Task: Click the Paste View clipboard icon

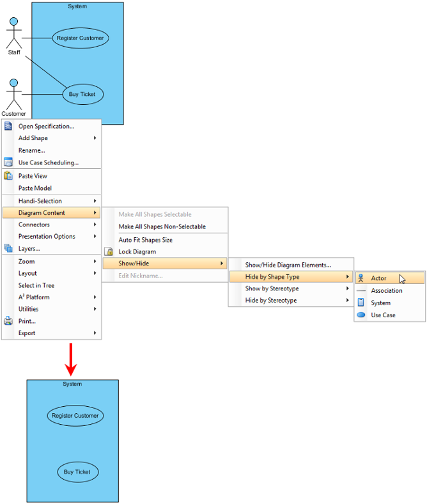Action: [8, 175]
